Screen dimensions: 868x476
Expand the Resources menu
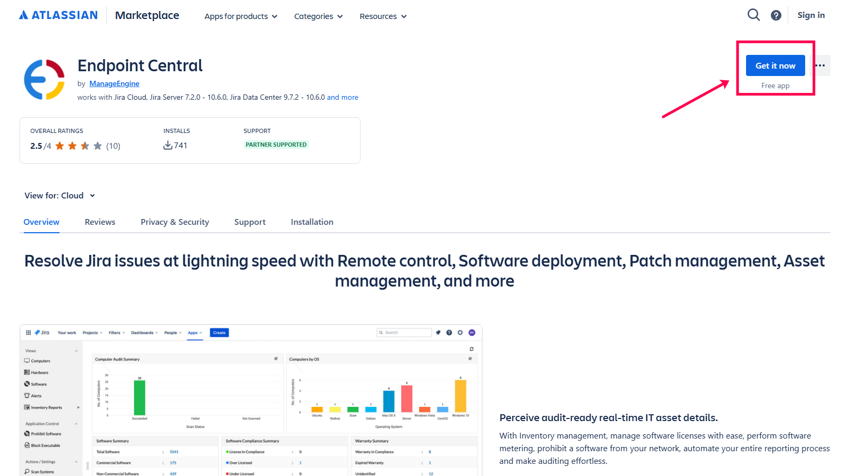(383, 16)
